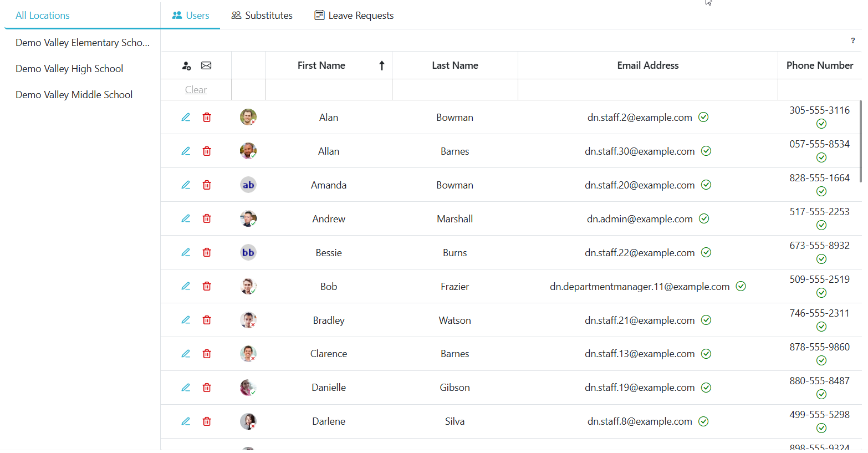The image size is (868, 453).
Task: Edit Alan Bowman's user record
Action: coord(186,118)
